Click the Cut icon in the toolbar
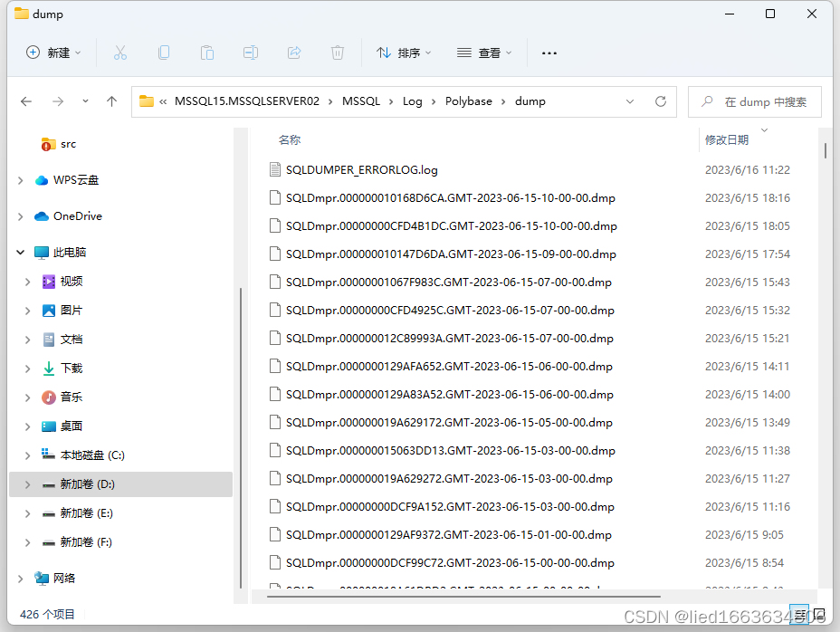The height and width of the screenshot is (632, 840). (x=120, y=53)
